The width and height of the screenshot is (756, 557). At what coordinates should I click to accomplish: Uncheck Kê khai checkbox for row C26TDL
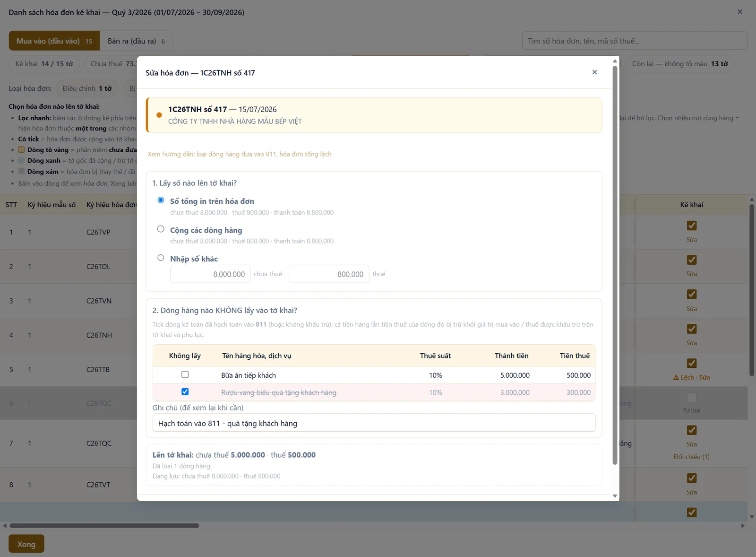click(x=692, y=260)
